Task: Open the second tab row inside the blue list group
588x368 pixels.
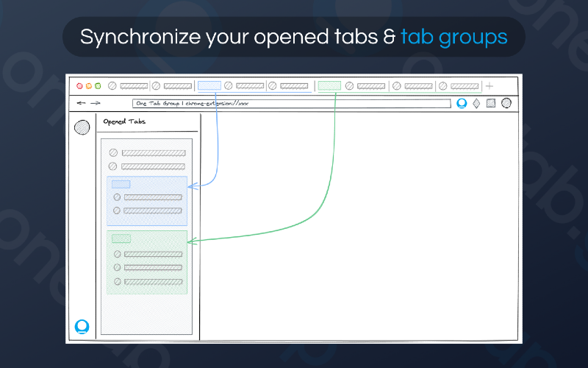Action: (x=148, y=210)
